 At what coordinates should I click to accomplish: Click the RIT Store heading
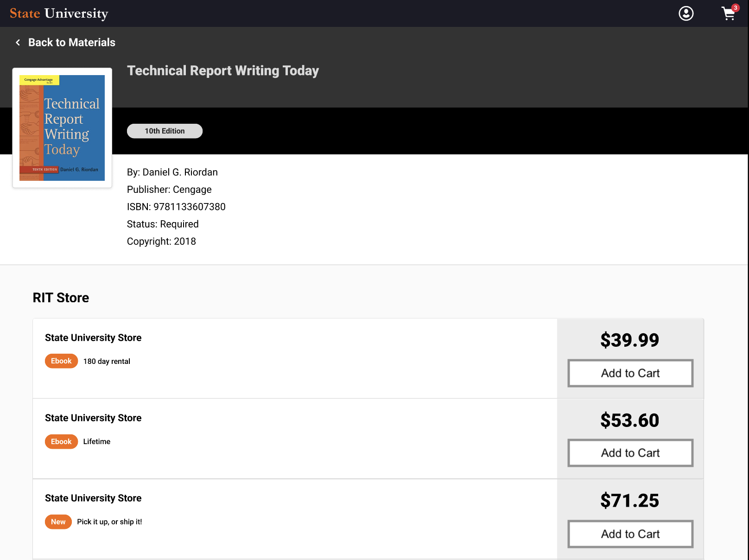[x=61, y=298]
